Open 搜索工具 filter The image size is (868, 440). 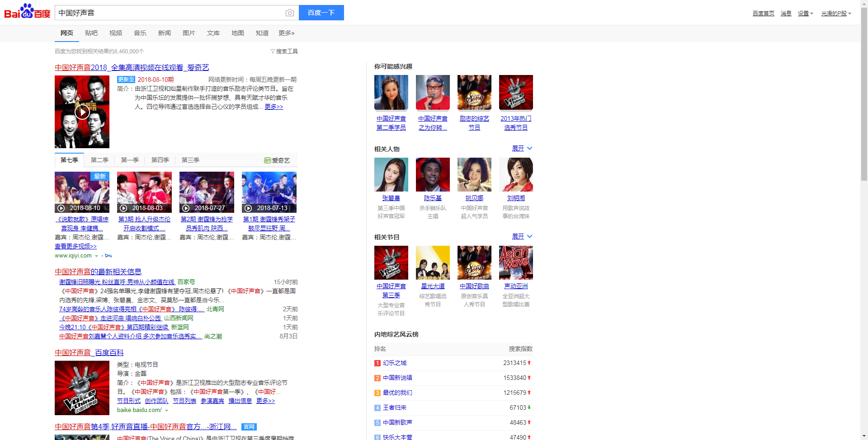point(284,51)
